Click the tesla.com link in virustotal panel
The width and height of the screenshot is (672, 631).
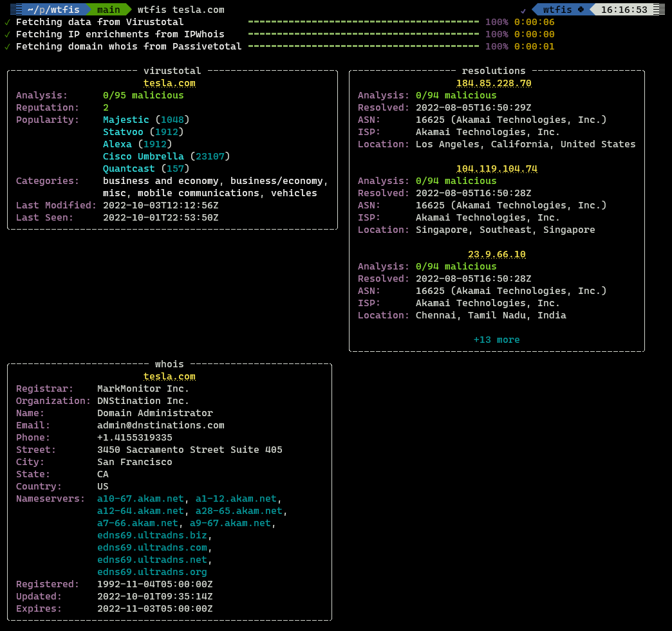coord(169,83)
